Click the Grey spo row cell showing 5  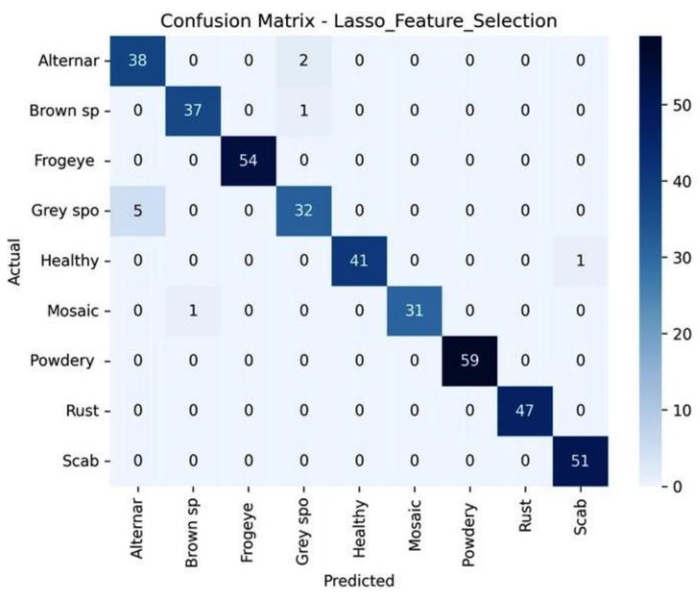pos(137,211)
